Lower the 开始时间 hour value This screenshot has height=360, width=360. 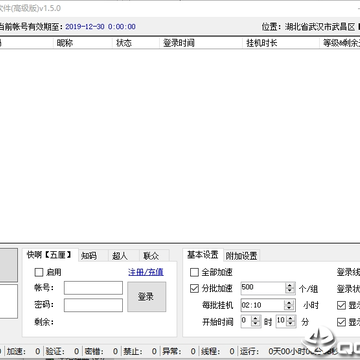[255, 324]
